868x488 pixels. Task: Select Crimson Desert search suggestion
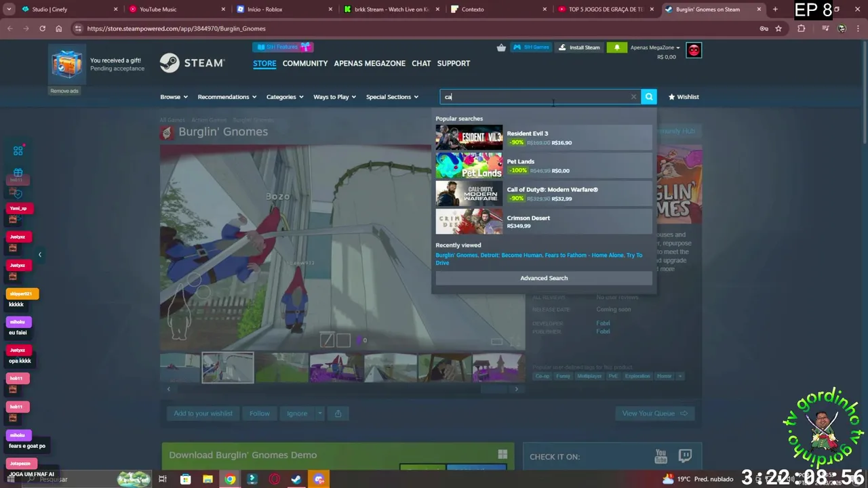point(544,222)
